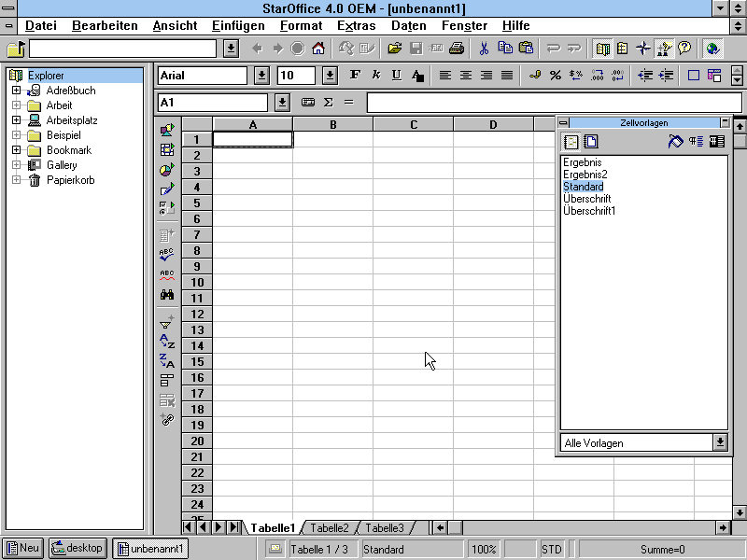This screenshot has height=560, width=747.
Task: Click the Copy icon in toolbar
Action: tap(505, 49)
